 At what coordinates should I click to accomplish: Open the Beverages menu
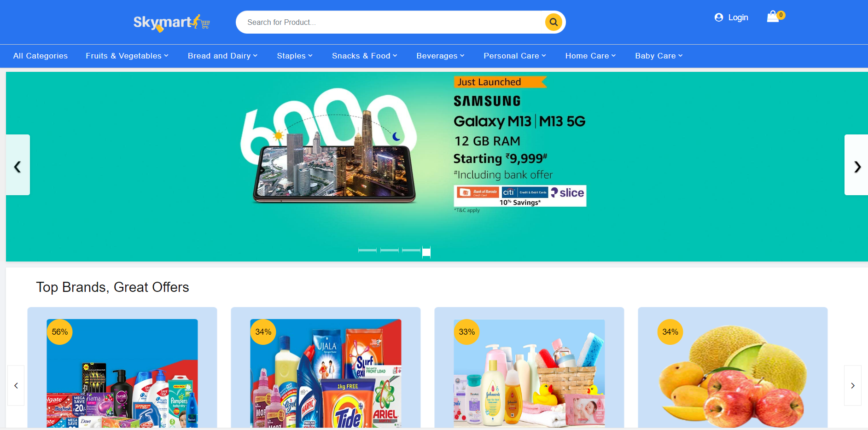(x=441, y=56)
